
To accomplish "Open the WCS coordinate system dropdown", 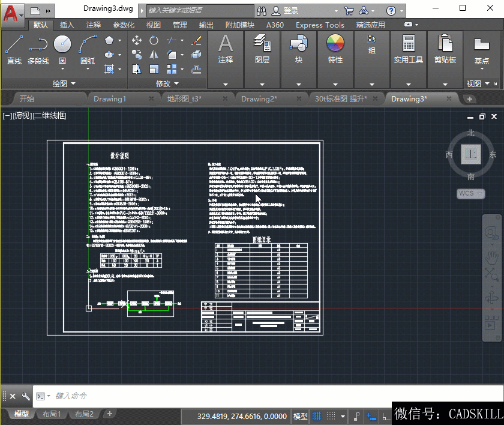I will click(471, 194).
